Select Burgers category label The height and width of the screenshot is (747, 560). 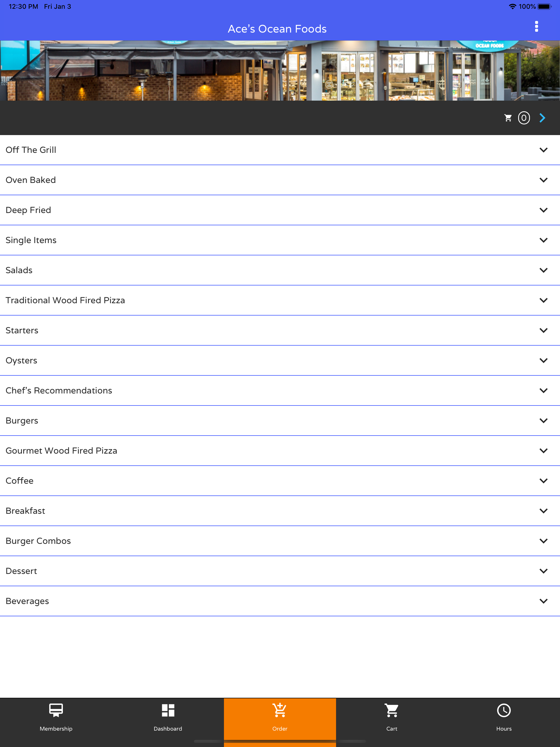(x=22, y=421)
